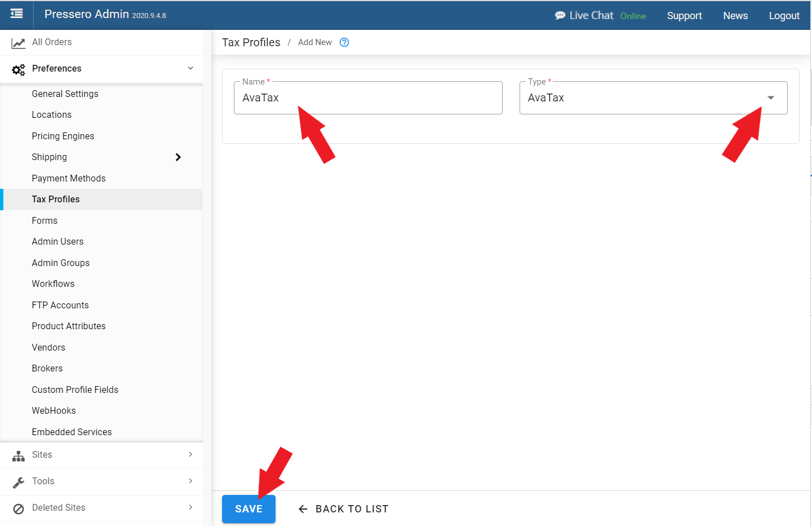Select Shipping menu item
The image size is (812, 531).
(49, 157)
